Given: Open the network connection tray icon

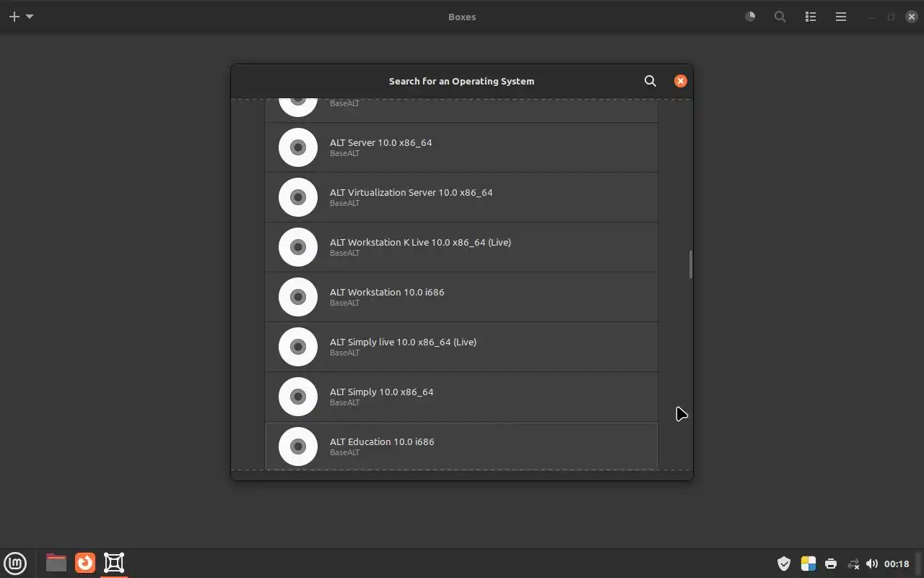Looking at the screenshot, I should (853, 564).
